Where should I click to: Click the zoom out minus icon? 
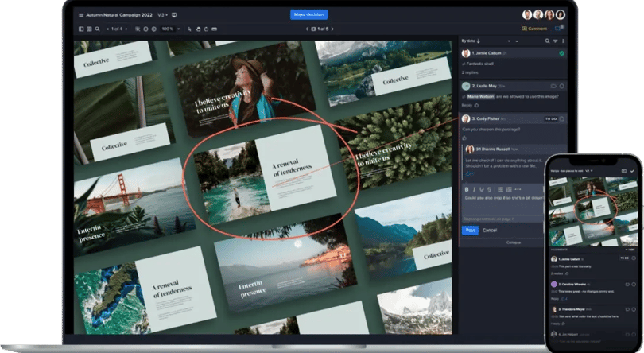(x=145, y=29)
